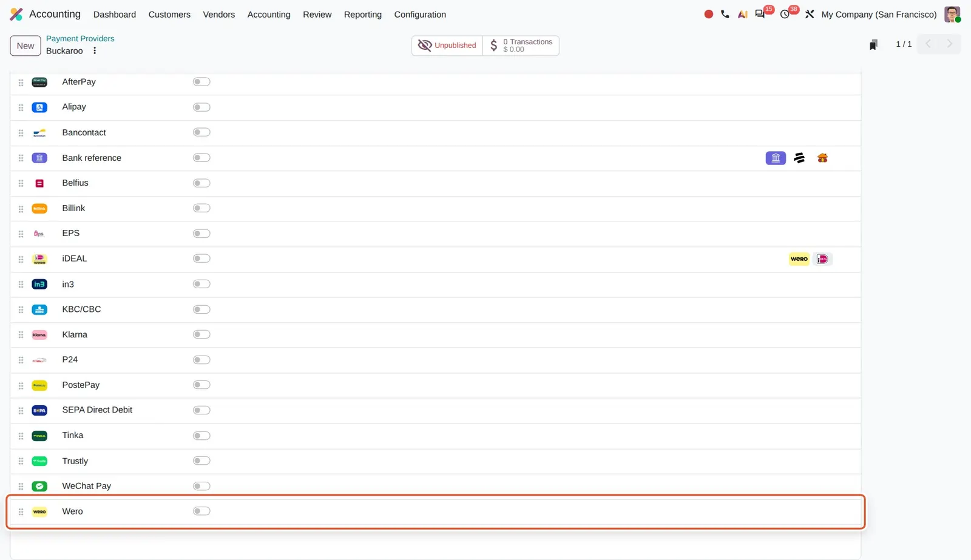Screen dimensions: 971x560
Task: Turn on the Bank reference toggle
Action: click(201, 158)
